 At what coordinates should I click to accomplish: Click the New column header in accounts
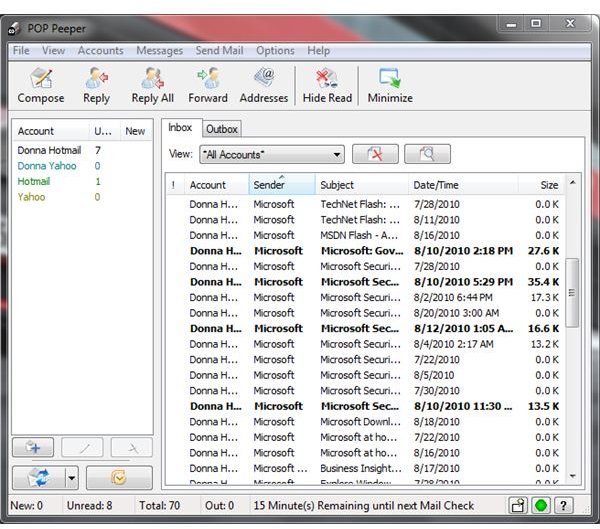(136, 131)
